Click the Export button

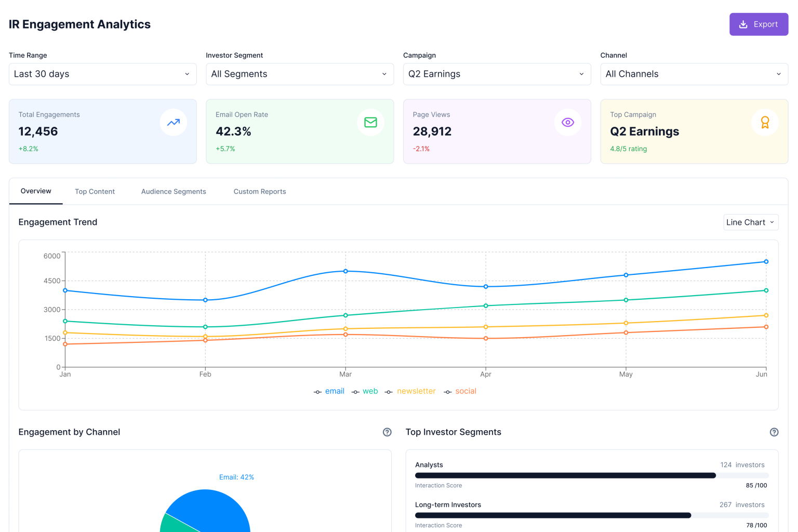[x=759, y=24]
